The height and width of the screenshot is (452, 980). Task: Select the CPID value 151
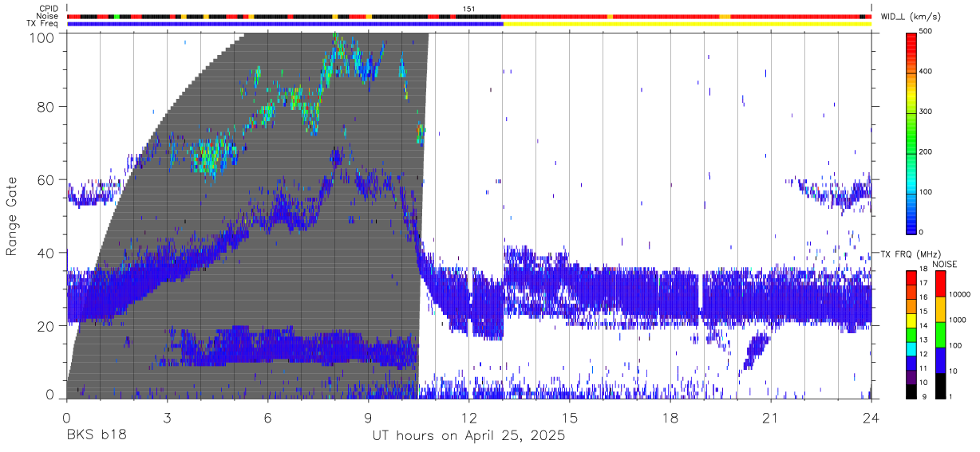tap(469, 8)
